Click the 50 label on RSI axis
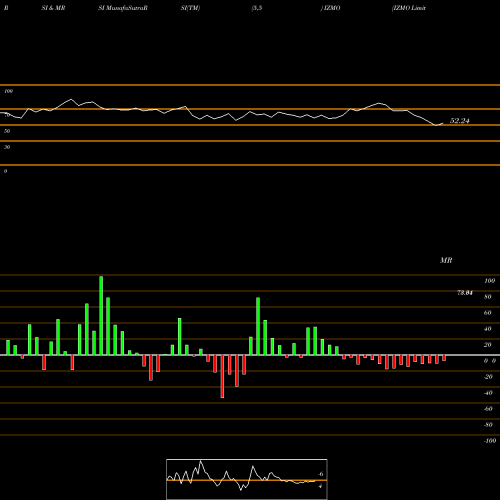 (7, 131)
